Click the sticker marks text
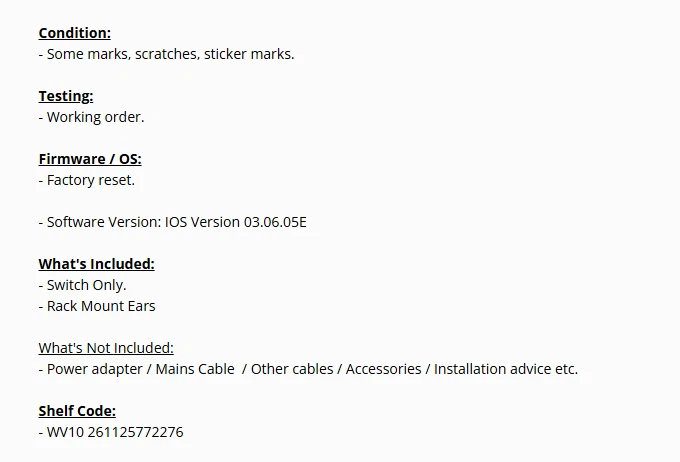 coord(249,54)
